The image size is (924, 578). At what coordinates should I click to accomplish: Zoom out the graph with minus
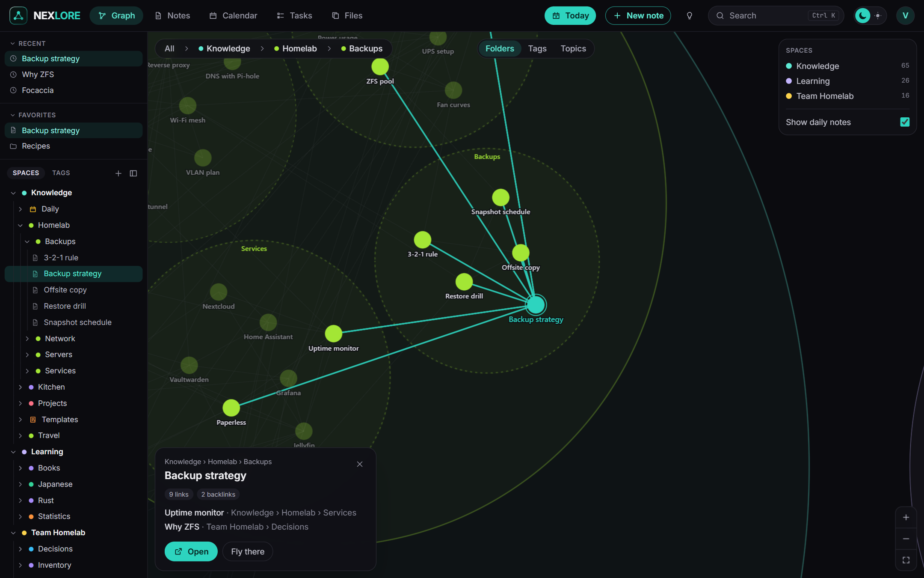[x=906, y=539]
